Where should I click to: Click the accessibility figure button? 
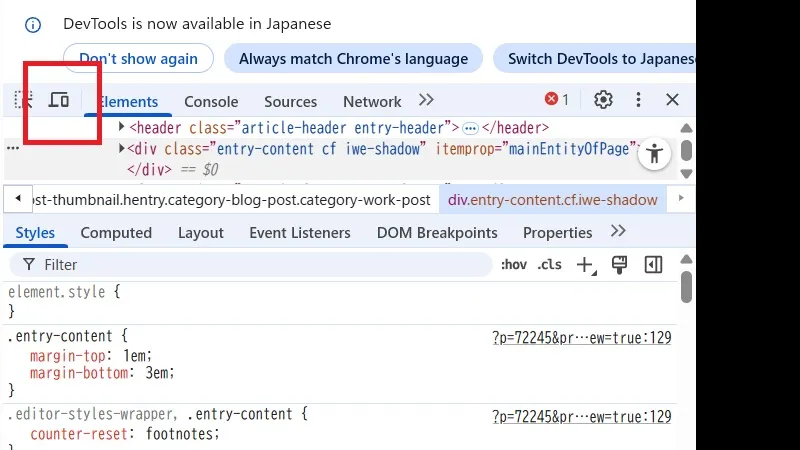[654, 153]
